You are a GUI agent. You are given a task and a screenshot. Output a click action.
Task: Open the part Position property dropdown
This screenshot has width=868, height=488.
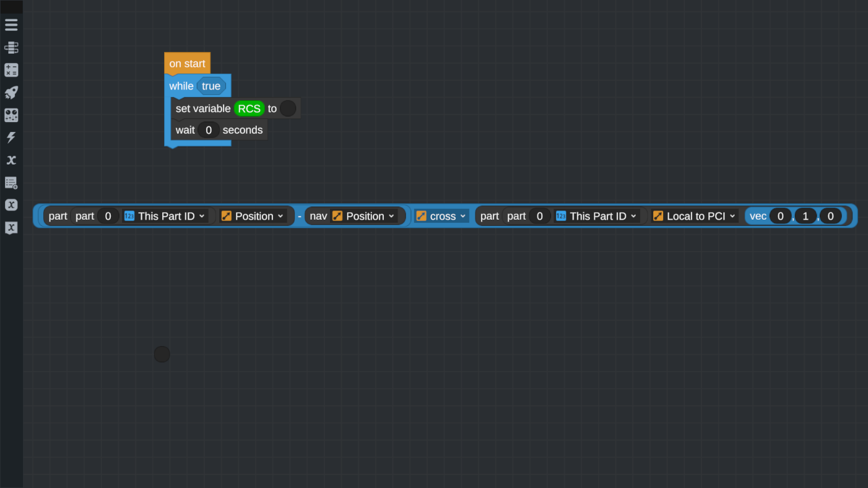point(253,216)
